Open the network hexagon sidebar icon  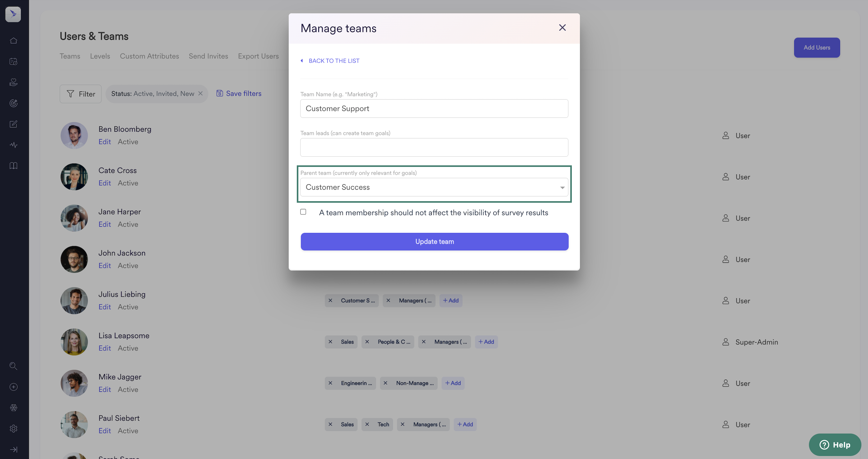pos(13,408)
